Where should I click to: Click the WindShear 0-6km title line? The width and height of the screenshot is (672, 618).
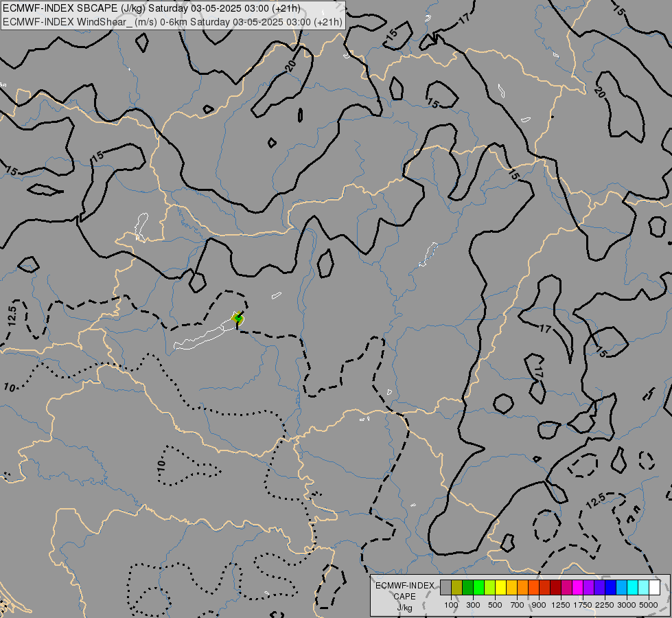coord(173,22)
